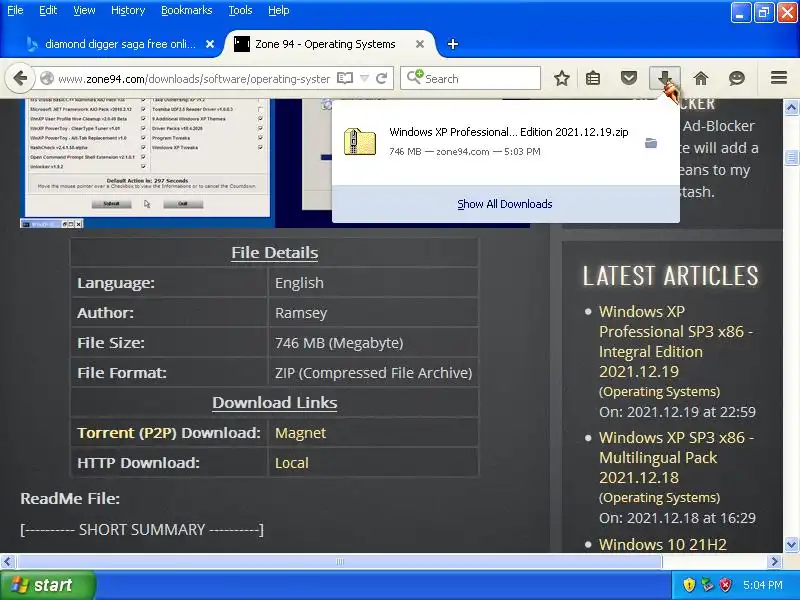Open Windows XP Professional SP3 Integral Edition article
Viewport: 800px width, 600px height.
pyautogui.click(x=676, y=341)
